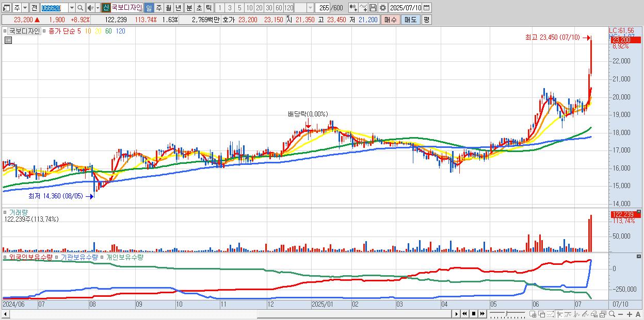Expand the stock code history dropdown
The image size is (644, 320).
(x=72, y=8)
